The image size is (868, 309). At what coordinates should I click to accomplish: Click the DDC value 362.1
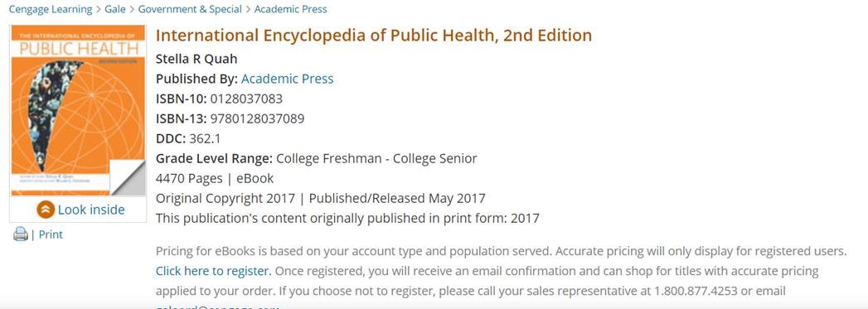[206, 138]
